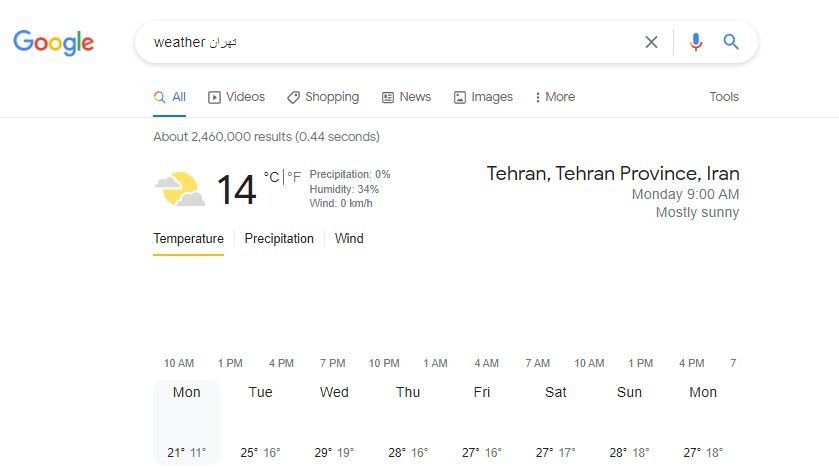Start voice search with microphone icon

point(696,42)
